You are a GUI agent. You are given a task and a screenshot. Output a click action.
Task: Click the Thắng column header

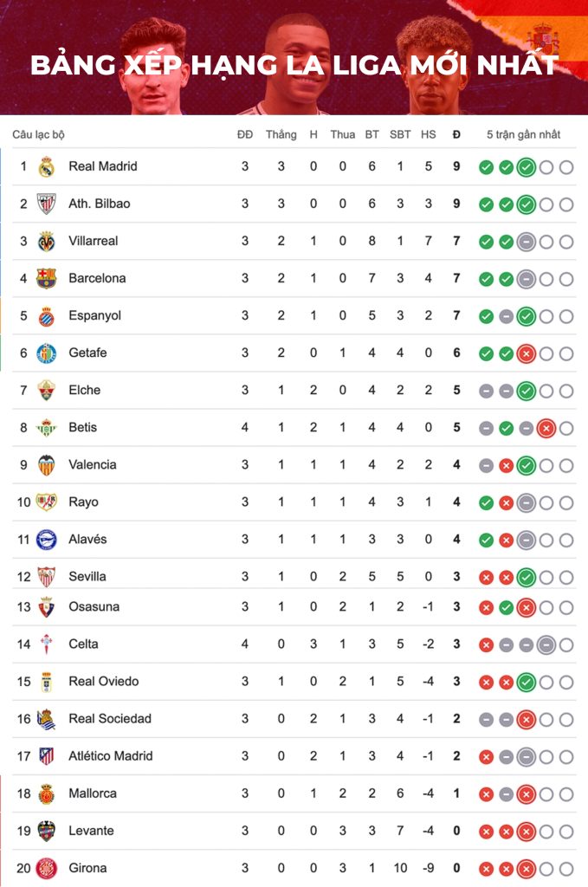coord(281,134)
